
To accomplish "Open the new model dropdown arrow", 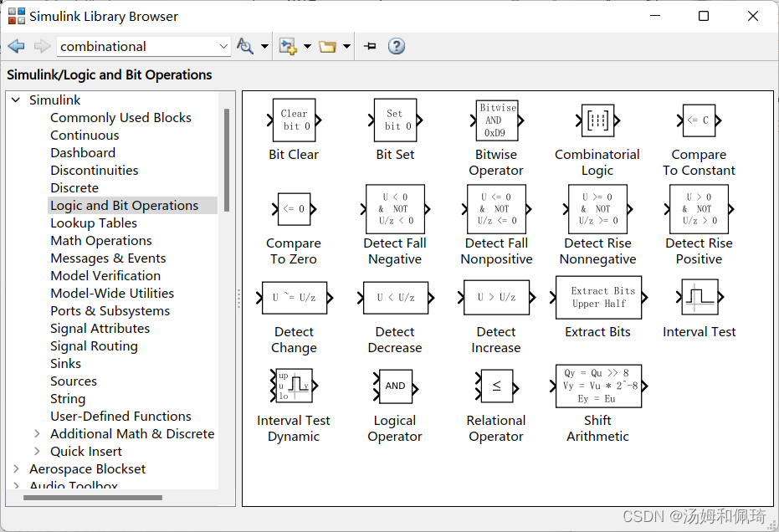I will (x=308, y=46).
